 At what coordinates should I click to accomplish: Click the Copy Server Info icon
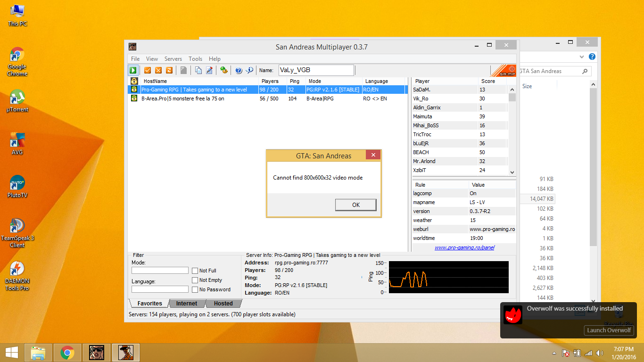pos(198,70)
